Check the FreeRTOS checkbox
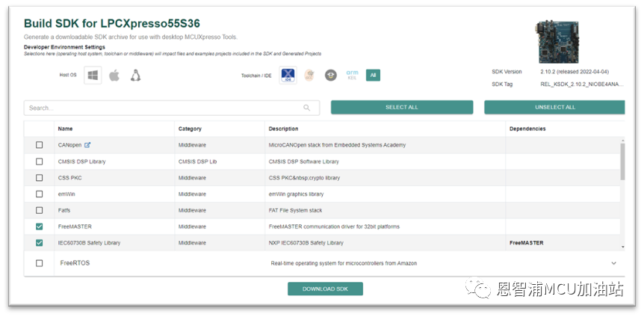The image size is (644, 317). point(39,263)
